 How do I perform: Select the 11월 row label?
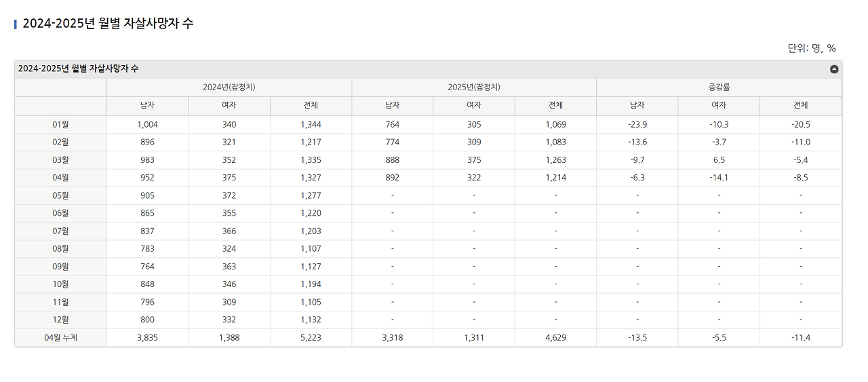click(x=60, y=302)
